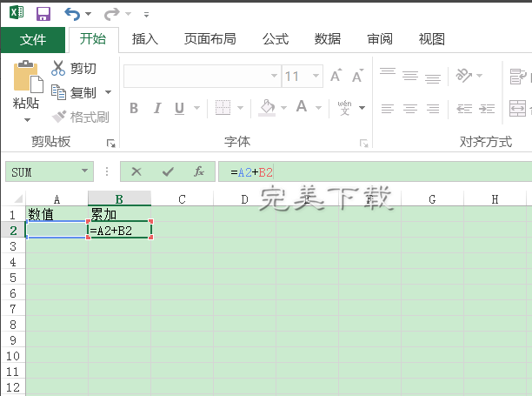This screenshot has width=532, height=396.
Task: Open the 视图 tab
Action: [x=431, y=39]
